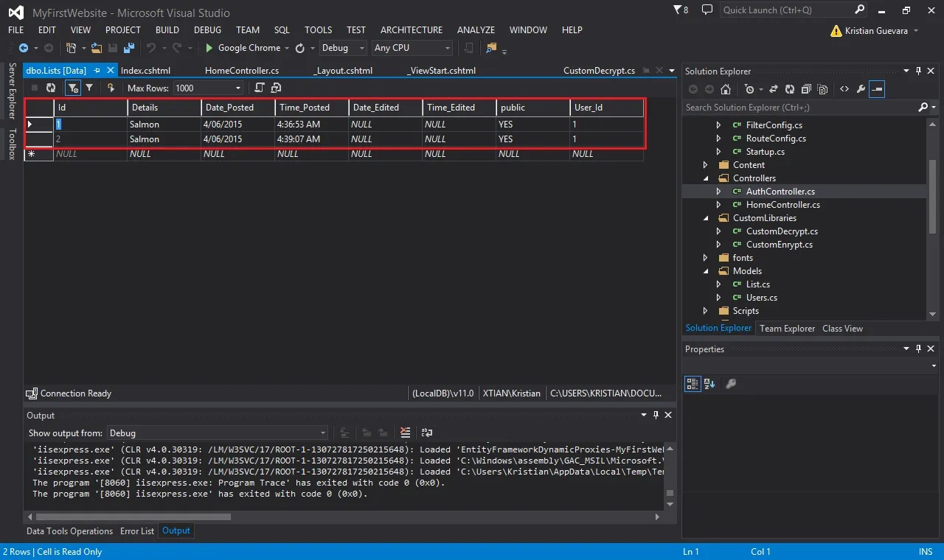Click the feedback speech bubble icon
The width and height of the screenshot is (944, 560).
(x=707, y=10)
